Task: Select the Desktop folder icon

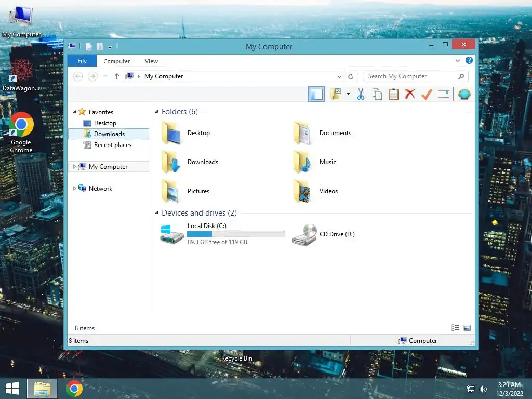Action: pos(171,133)
